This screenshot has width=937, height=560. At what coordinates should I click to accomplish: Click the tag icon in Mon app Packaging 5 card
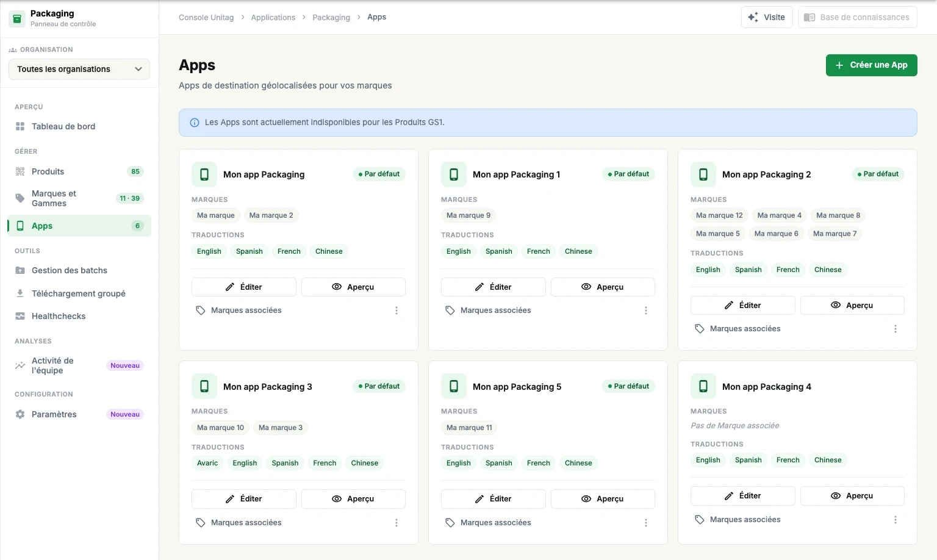450,523
